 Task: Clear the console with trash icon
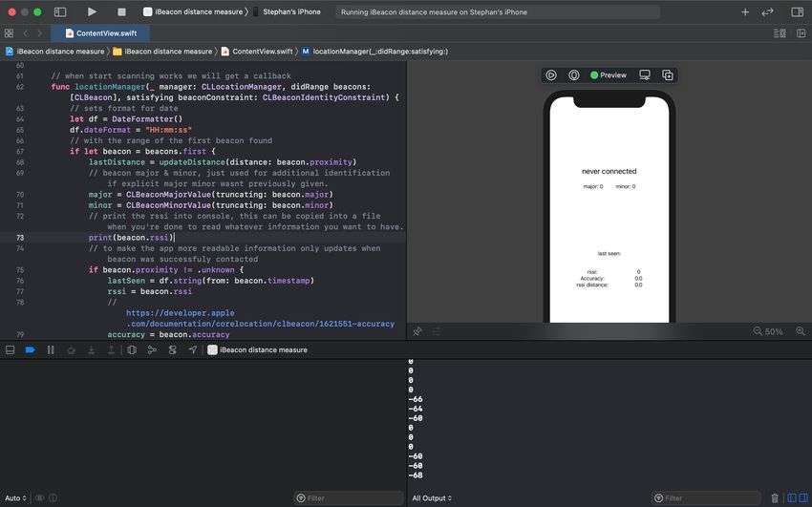click(x=775, y=498)
